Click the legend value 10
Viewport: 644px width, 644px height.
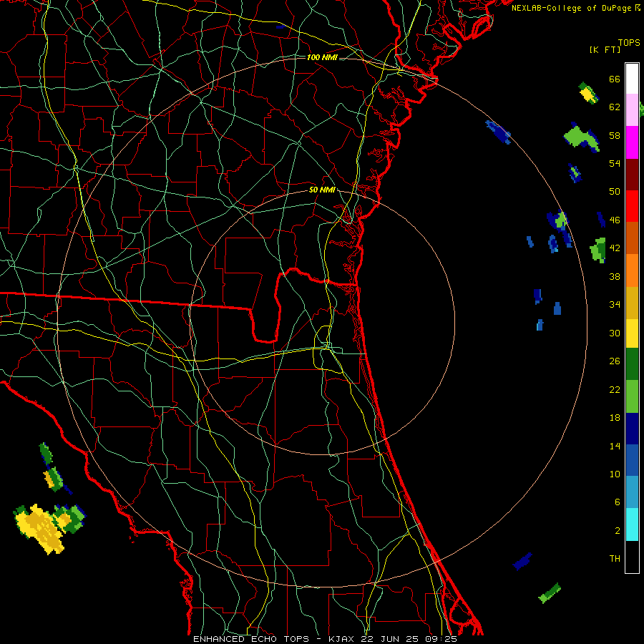click(x=615, y=474)
